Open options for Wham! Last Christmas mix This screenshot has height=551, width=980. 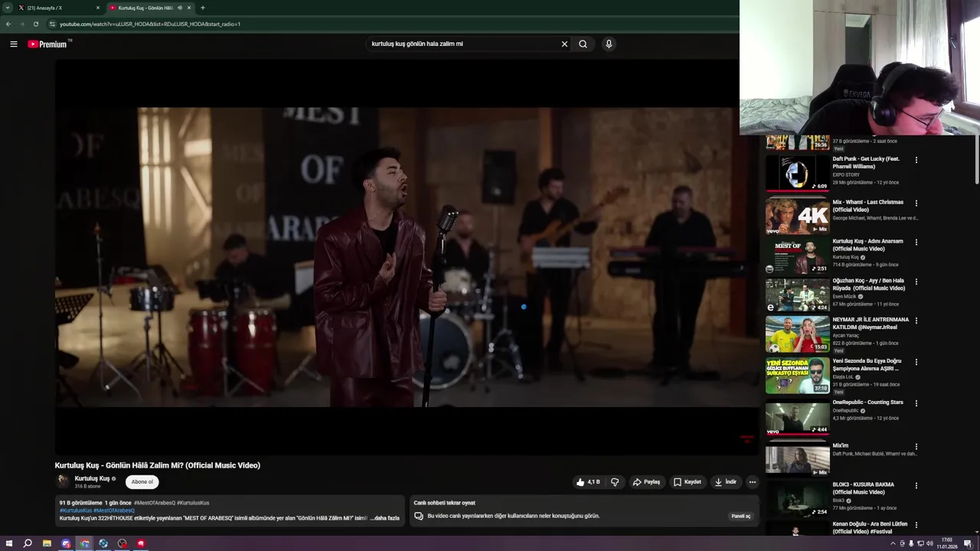[x=916, y=203]
